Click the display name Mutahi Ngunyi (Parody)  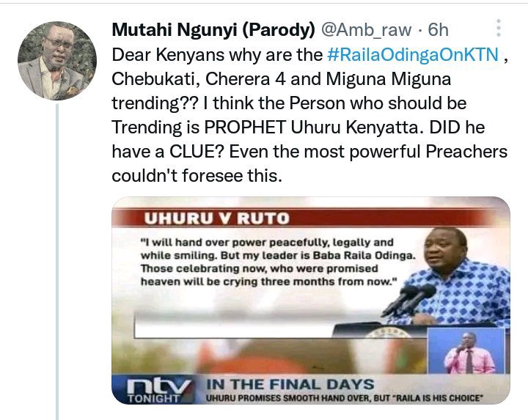tap(213, 30)
